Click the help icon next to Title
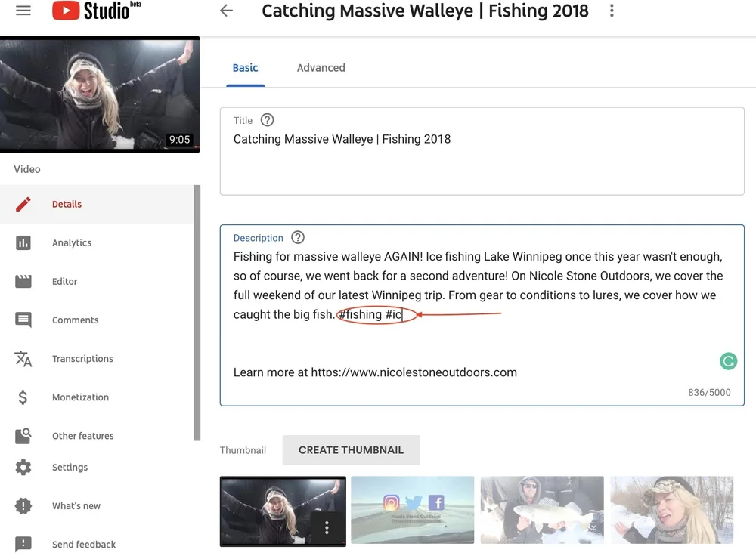 pyautogui.click(x=266, y=119)
